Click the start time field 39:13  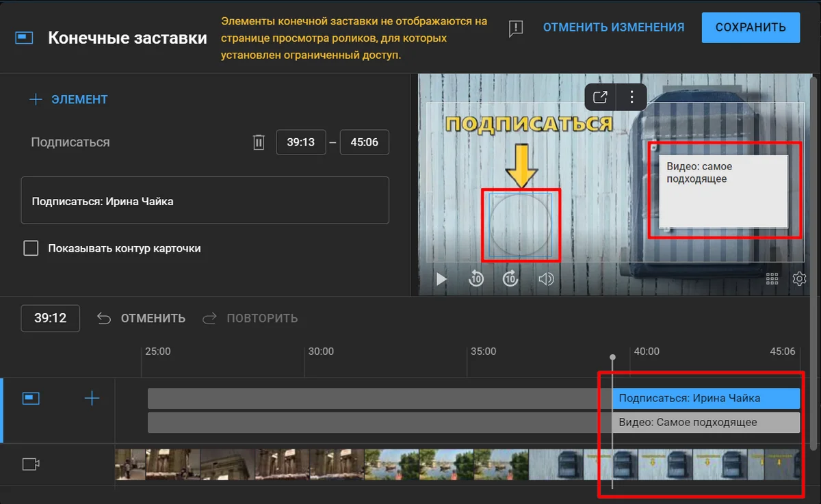pos(300,142)
